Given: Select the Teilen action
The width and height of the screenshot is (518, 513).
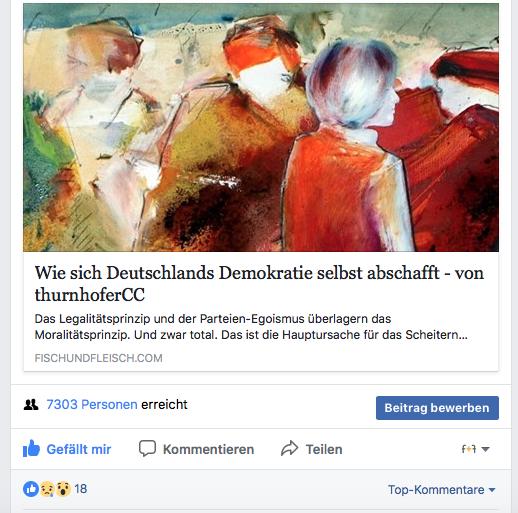Looking at the screenshot, I should click(324, 449).
